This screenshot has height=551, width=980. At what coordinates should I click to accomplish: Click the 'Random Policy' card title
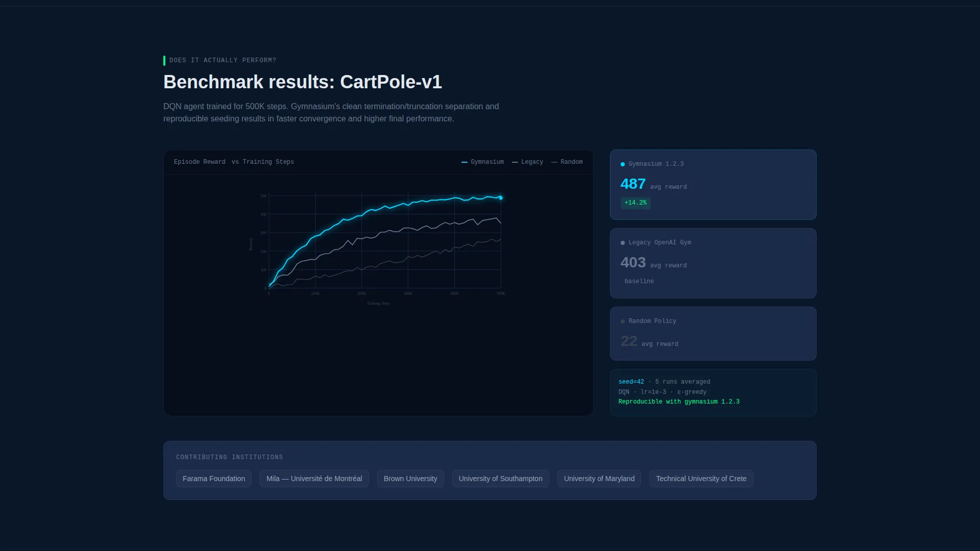[x=652, y=321]
